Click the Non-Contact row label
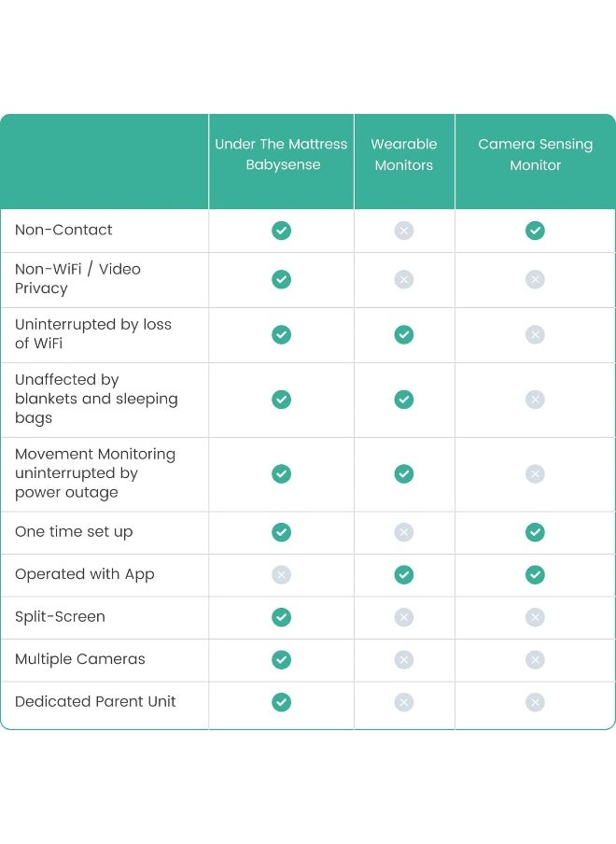Screen dimensions: 616x844 63,230
